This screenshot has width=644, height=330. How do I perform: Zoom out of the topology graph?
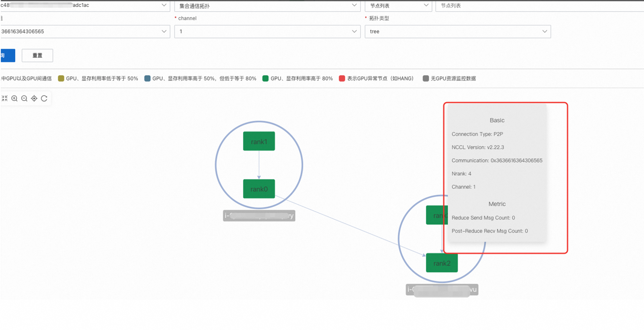(x=24, y=98)
